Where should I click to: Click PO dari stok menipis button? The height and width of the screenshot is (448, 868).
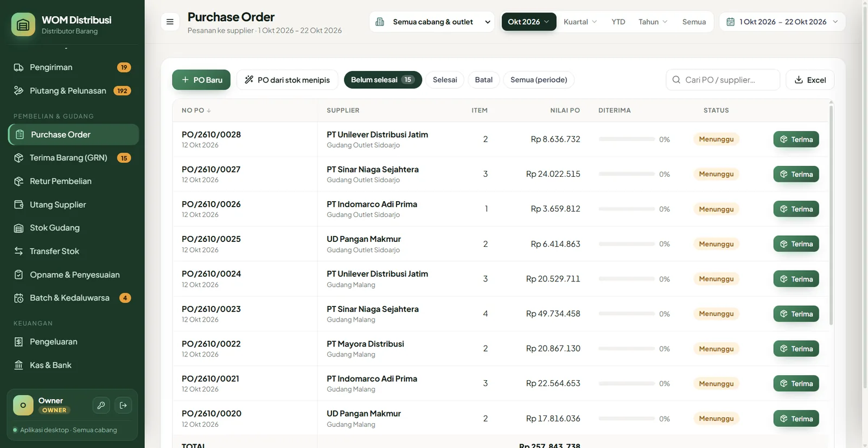[288, 80]
